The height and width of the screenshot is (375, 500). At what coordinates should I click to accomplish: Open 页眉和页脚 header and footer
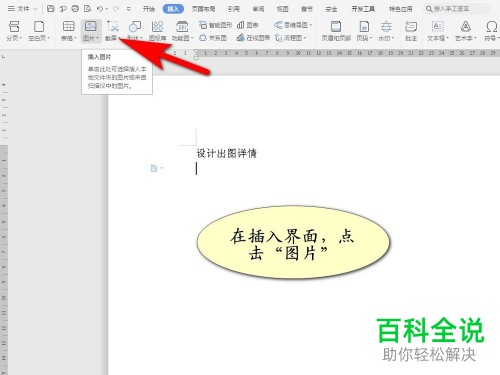point(336,31)
